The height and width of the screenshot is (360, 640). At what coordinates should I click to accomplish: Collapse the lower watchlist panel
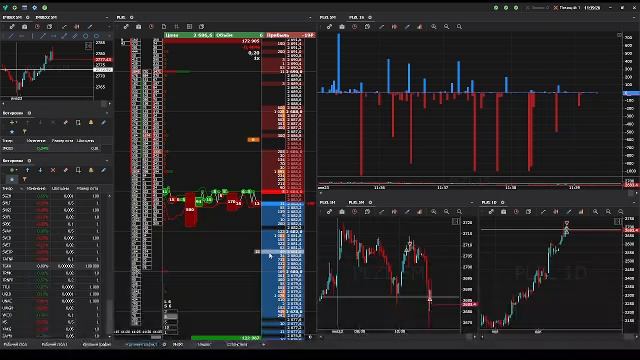[x=107, y=161]
